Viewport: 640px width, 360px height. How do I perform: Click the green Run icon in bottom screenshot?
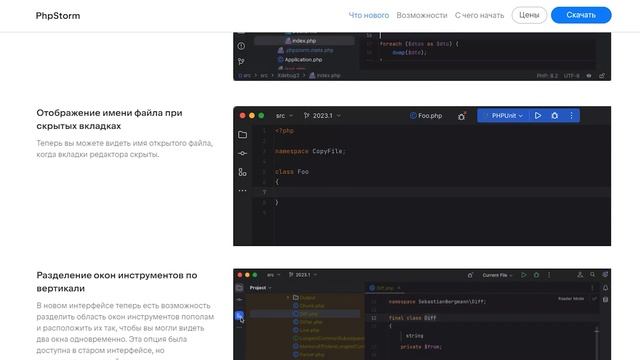click(x=524, y=275)
